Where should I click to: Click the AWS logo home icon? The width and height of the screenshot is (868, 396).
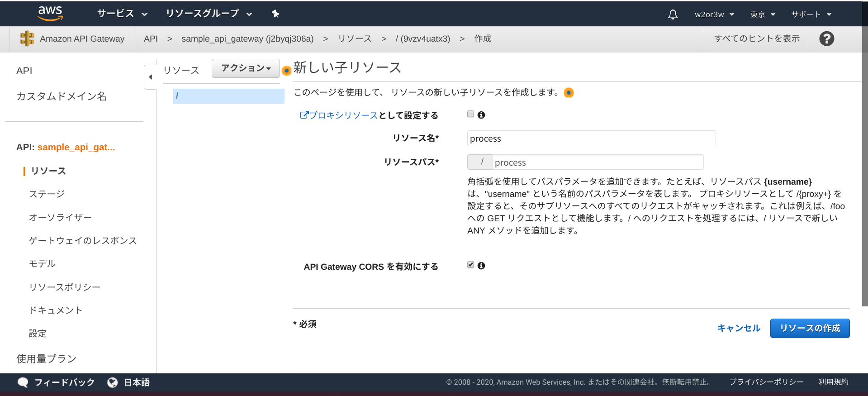click(x=50, y=14)
